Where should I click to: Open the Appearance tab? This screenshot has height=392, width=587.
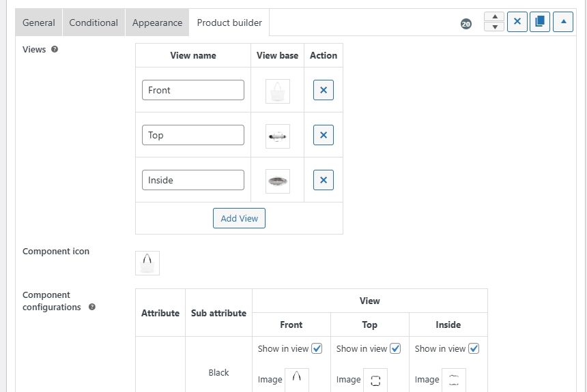coord(157,22)
